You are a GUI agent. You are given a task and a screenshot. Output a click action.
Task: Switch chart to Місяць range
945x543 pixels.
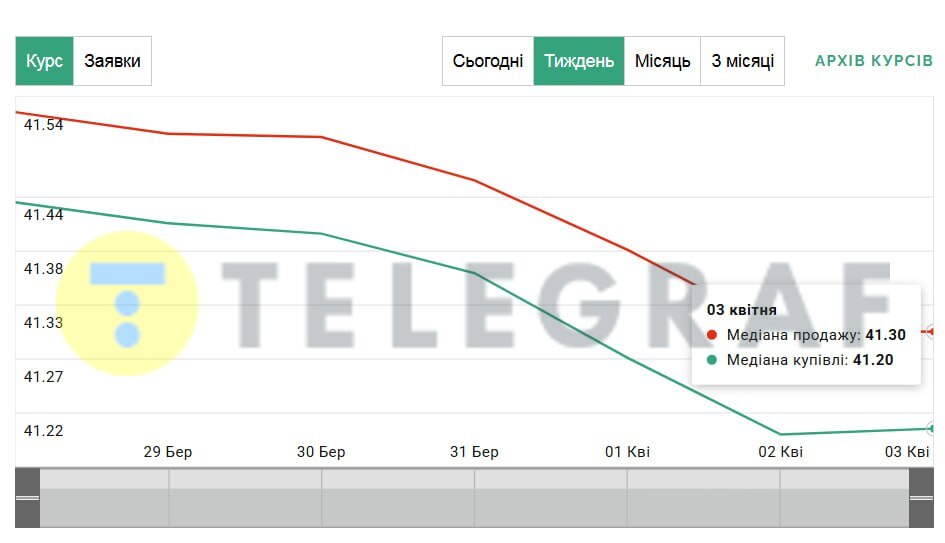(x=662, y=61)
